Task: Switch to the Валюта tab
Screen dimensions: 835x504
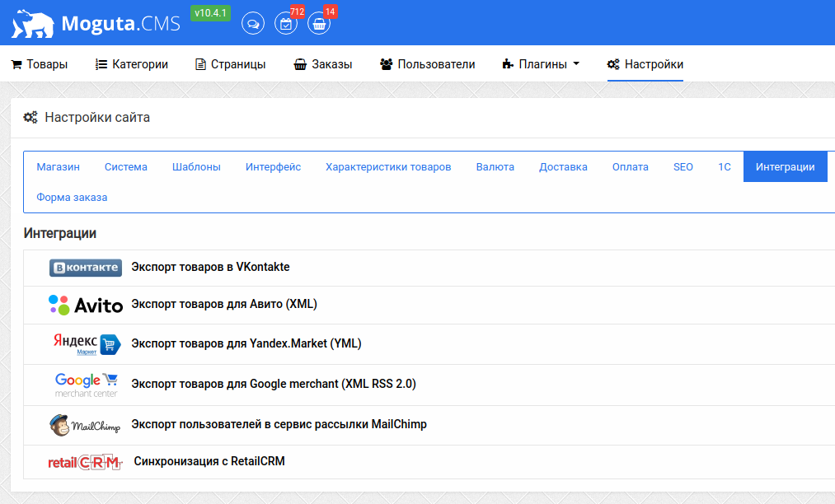Action: pos(495,167)
